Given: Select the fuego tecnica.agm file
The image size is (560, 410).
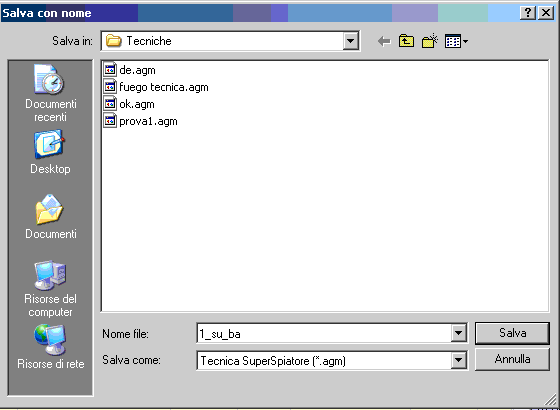Looking at the screenshot, I should point(156,87).
